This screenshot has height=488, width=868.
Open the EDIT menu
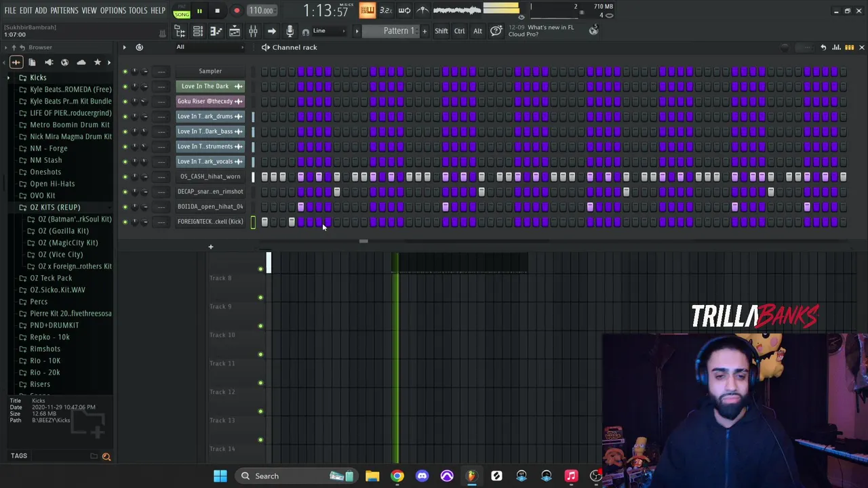coord(26,11)
